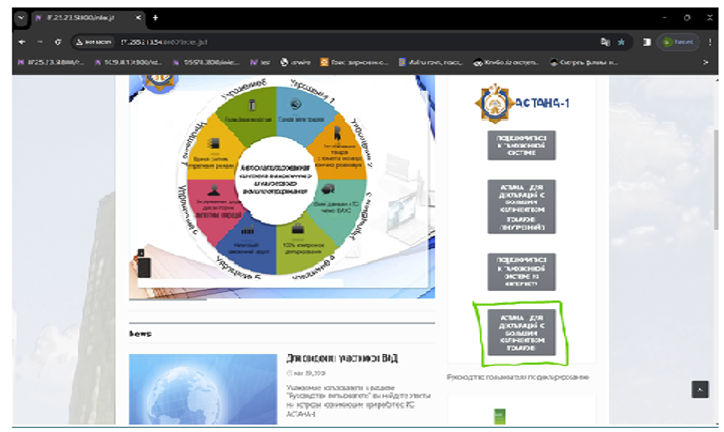Open the tab search chevron dropdown
724x432 pixels.
click(x=20, y=18)
